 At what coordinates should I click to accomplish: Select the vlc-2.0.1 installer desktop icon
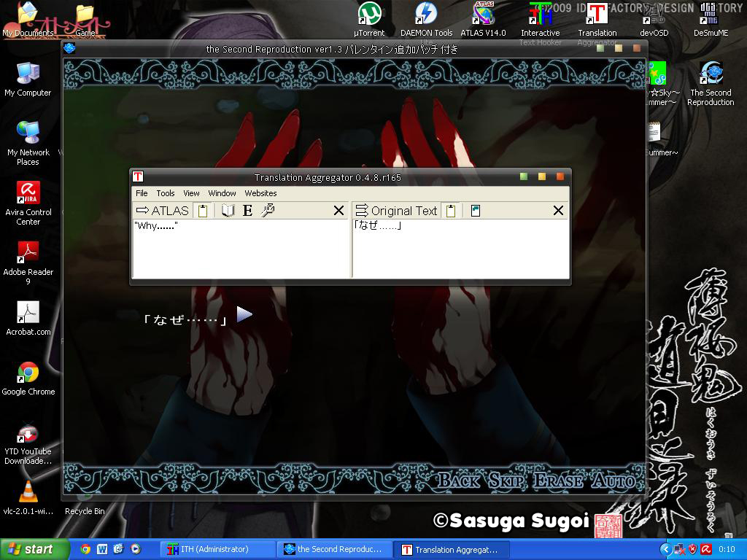(28, 497)
